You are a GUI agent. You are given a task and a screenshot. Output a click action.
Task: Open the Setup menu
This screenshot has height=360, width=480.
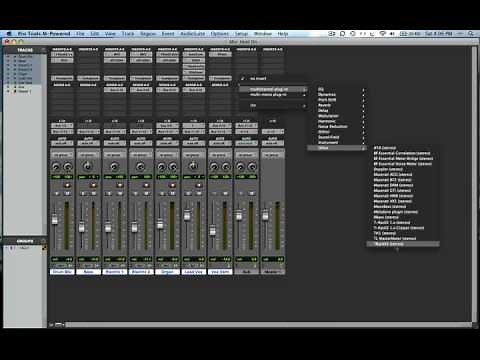click(x=241, y=34)
